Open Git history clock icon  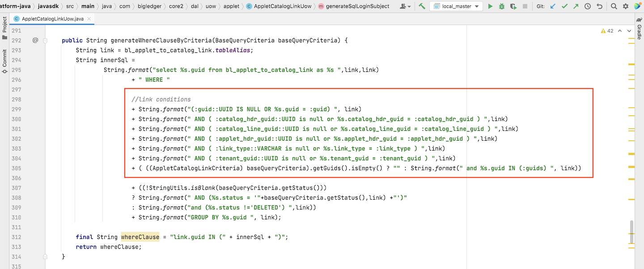[588, 6]
